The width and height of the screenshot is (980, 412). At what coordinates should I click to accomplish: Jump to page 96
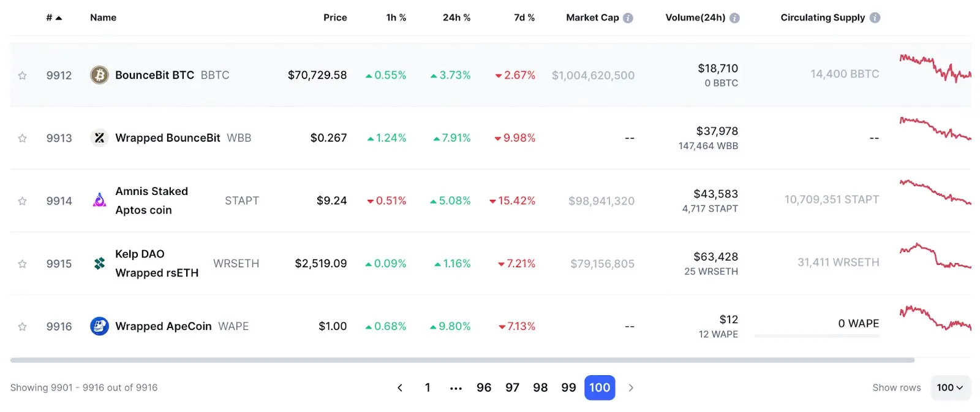click(484, 387)
